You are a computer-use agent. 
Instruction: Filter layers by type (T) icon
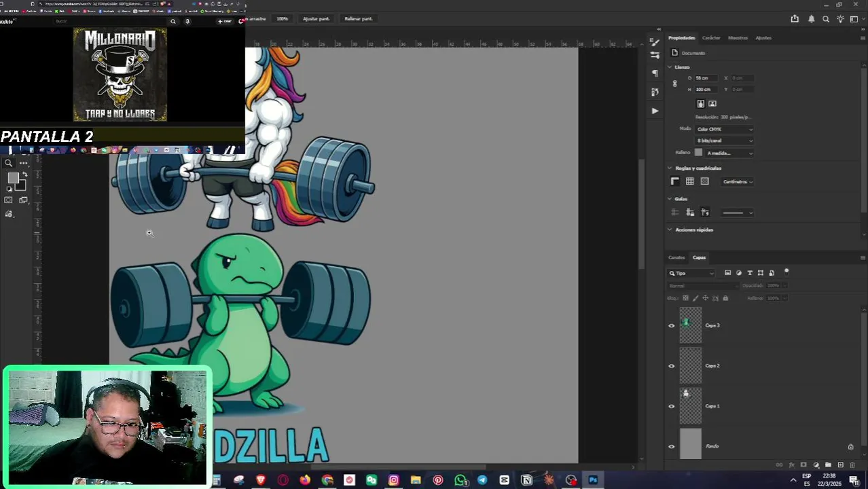[x=750, y=273]
